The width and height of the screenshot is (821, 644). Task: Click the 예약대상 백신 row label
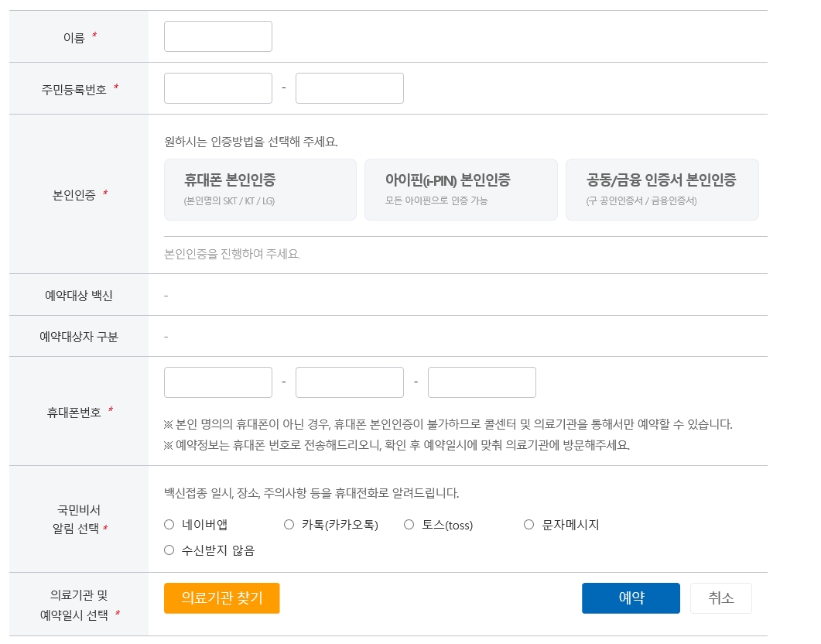(x=78, y=296)
